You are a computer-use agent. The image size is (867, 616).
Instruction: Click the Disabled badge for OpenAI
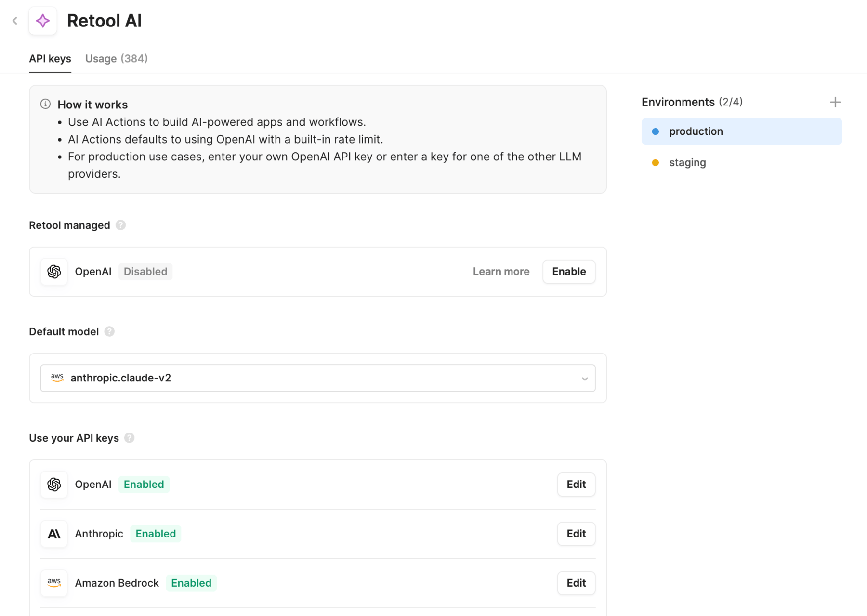click(x=145, y=272)
